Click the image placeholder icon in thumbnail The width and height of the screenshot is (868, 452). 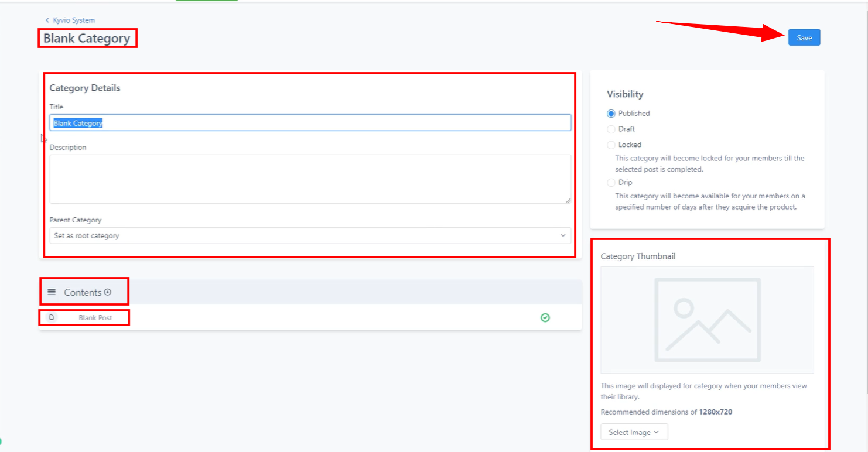(x=707, y=320)
